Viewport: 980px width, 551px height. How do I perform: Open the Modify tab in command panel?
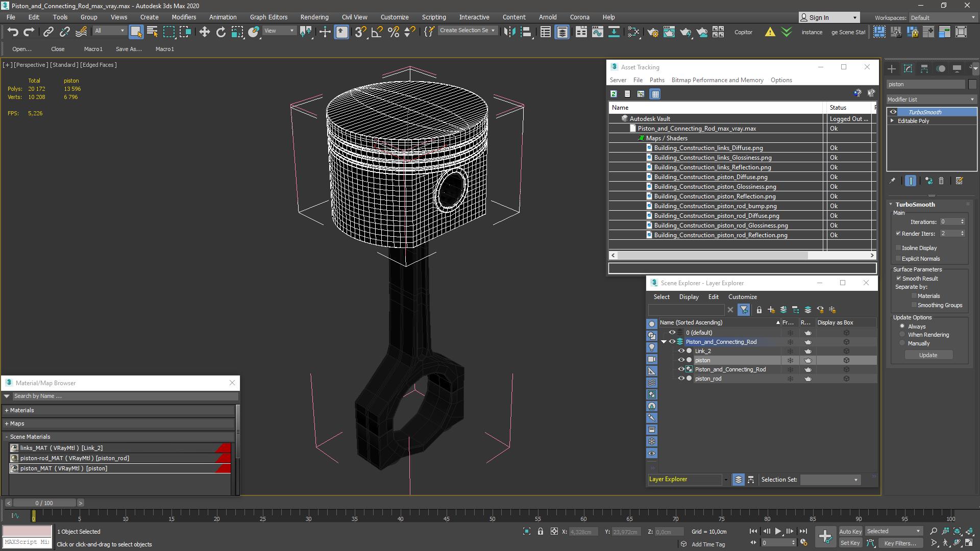908,68
